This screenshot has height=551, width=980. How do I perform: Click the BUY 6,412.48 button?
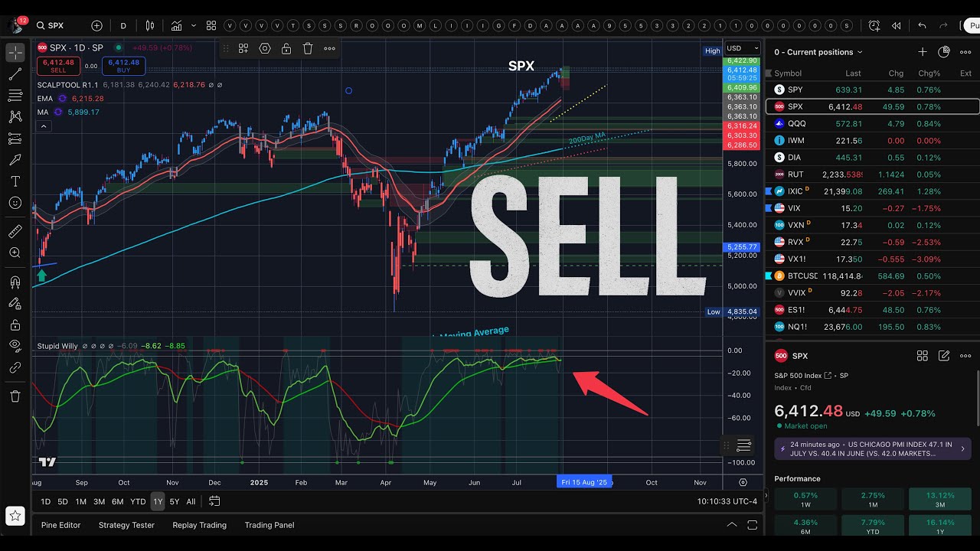tap(124, 66)
